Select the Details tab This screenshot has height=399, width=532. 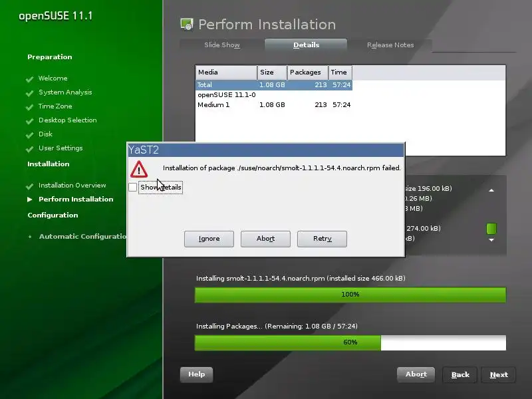(306, 45)
